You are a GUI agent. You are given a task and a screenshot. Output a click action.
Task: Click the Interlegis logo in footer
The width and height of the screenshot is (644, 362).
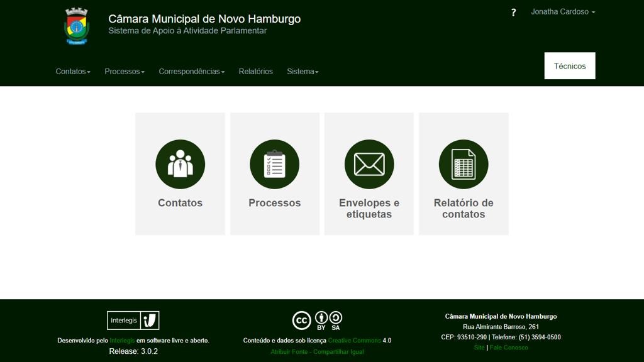pos(133,321)
